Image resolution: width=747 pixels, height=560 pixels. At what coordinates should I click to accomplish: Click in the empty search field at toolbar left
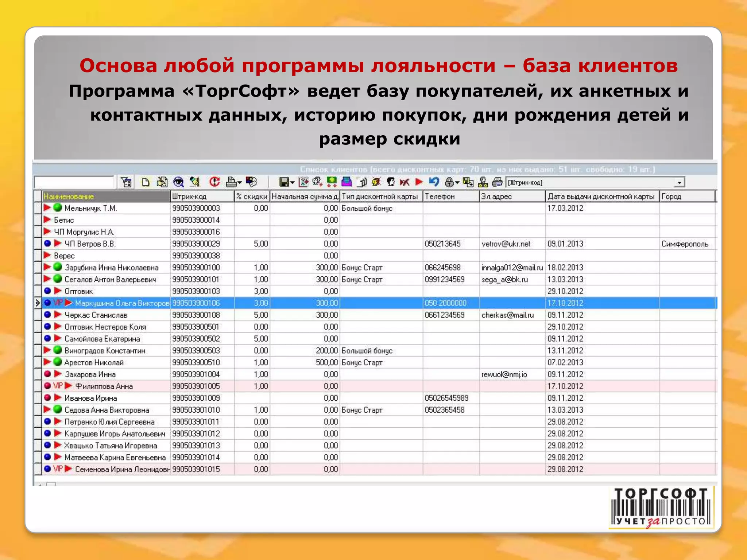(x=74, y=182)
